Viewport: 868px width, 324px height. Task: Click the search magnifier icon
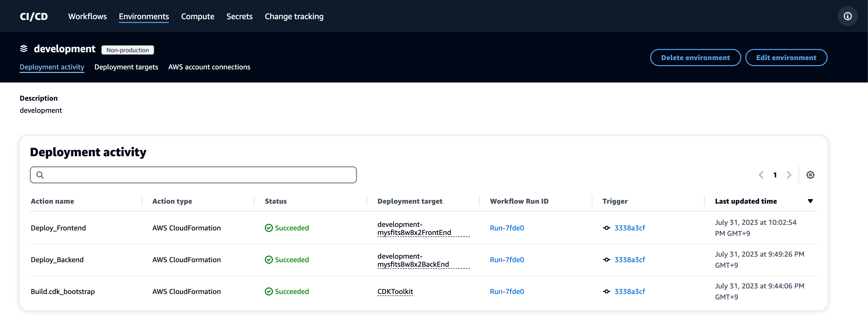click(x=40, y=175)
